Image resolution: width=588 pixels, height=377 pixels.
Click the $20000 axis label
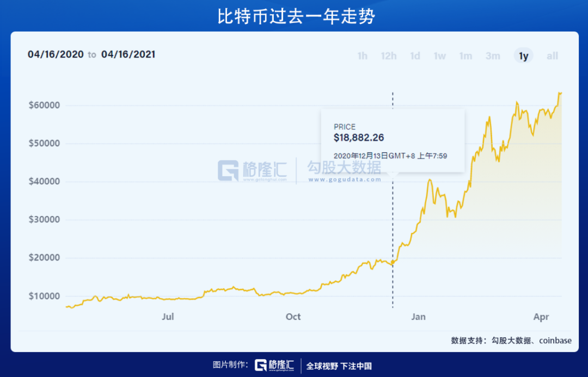point(44,258)
